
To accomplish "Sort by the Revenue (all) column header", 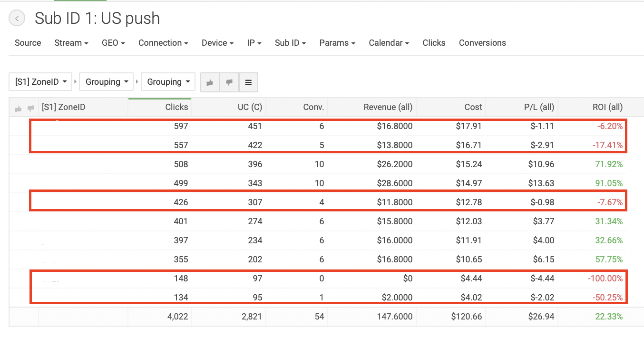I will [388, 107].
